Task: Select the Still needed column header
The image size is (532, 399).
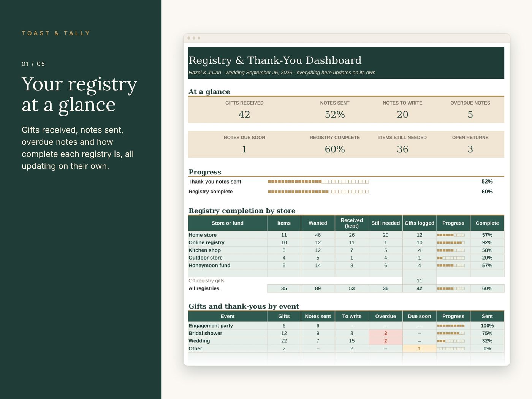Action: [385, 223]
